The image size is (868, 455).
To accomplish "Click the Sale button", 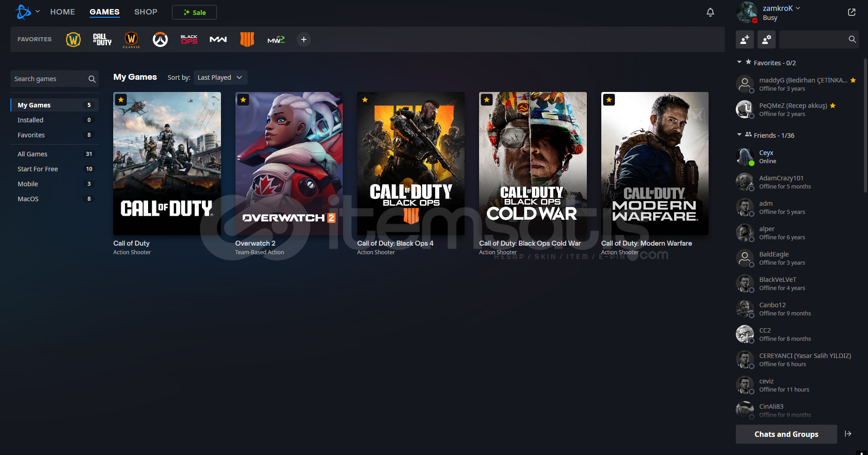I will (194, 12).
